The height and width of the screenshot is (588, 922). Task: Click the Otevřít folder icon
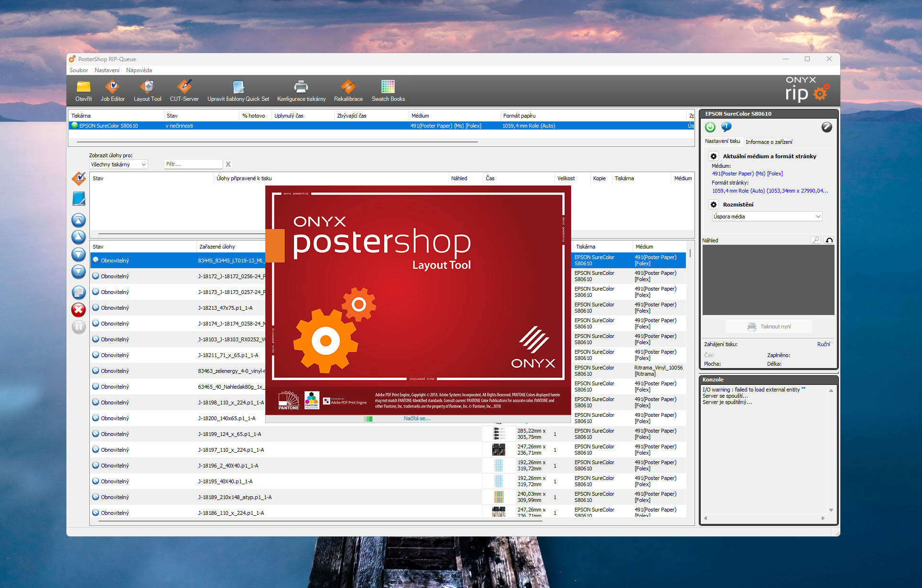pyautogui.click(x=84, y=87)
